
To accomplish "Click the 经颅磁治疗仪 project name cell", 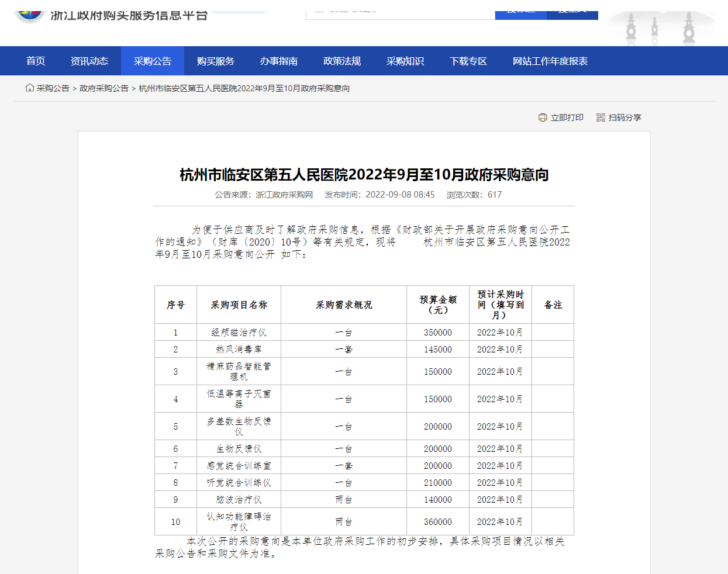I will tap(239, 332).
